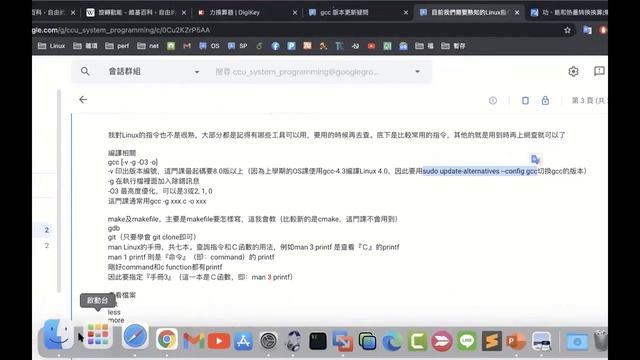Expand the advanced search options arrow

point(417,71)
